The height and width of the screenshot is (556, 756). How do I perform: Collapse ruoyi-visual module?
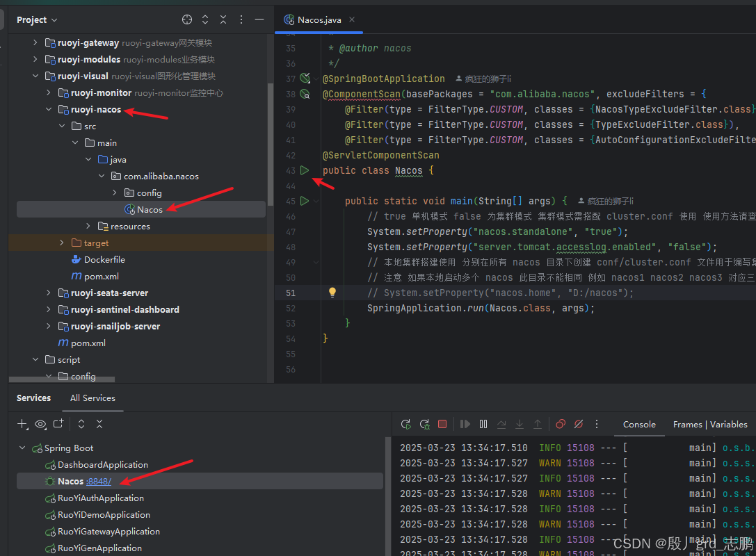(35, 76)
